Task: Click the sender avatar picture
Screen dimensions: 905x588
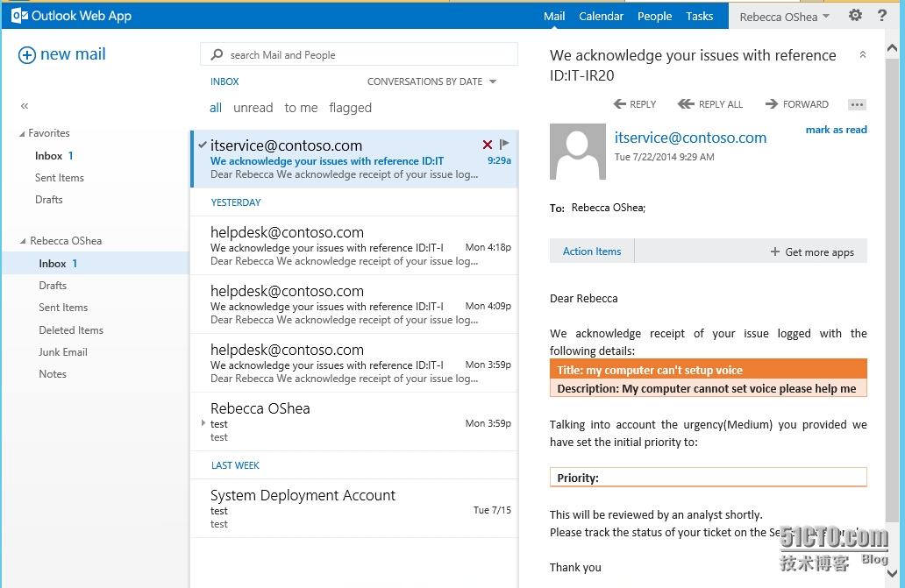Action: pos(578,152)
